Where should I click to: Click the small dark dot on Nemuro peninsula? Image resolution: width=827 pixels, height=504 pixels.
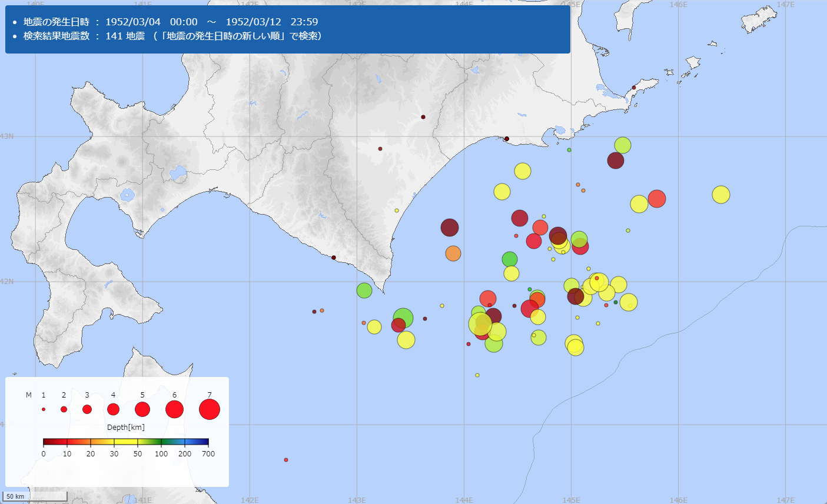(x=634, y=88)
